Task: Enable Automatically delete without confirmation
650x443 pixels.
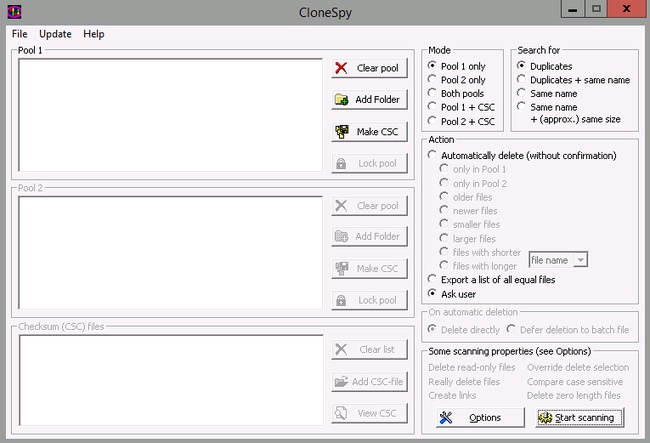Action: click(x=433, y=155)
